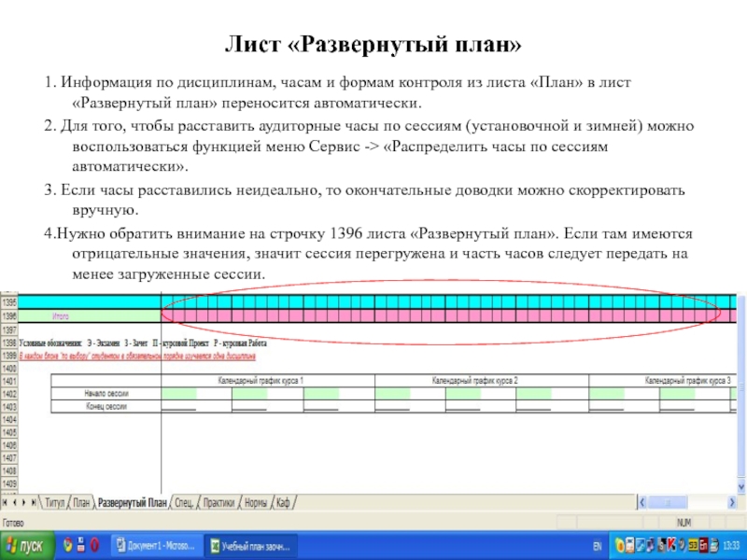Select row header 1396
Screen dimensions: 747x560
[x=9, y=316]
